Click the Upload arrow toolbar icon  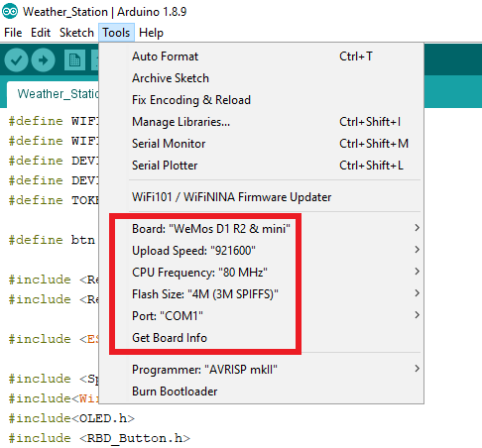coord(43,59)
